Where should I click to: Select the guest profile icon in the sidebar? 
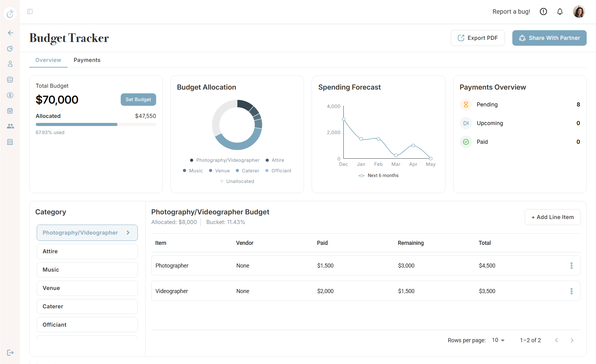tap(10, 64)
